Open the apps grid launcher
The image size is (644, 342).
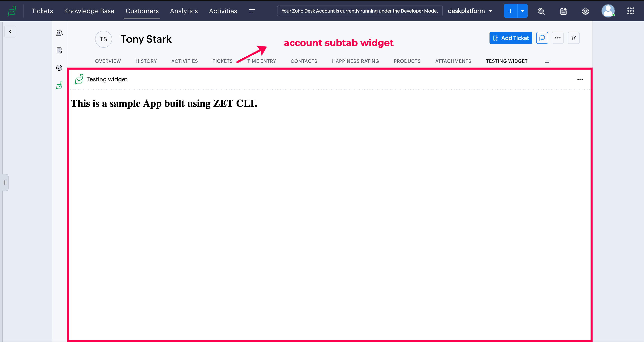coord(631,11)
